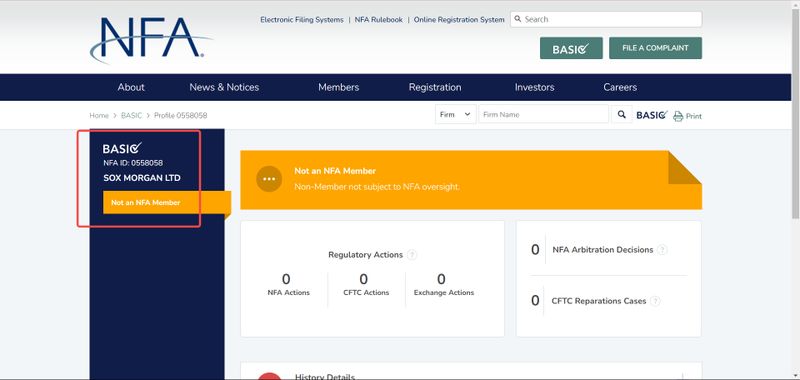Click 'Non-Member not subject to NFA oversight' text
This screenshot has width=800, height=380.
click(377, 187)
